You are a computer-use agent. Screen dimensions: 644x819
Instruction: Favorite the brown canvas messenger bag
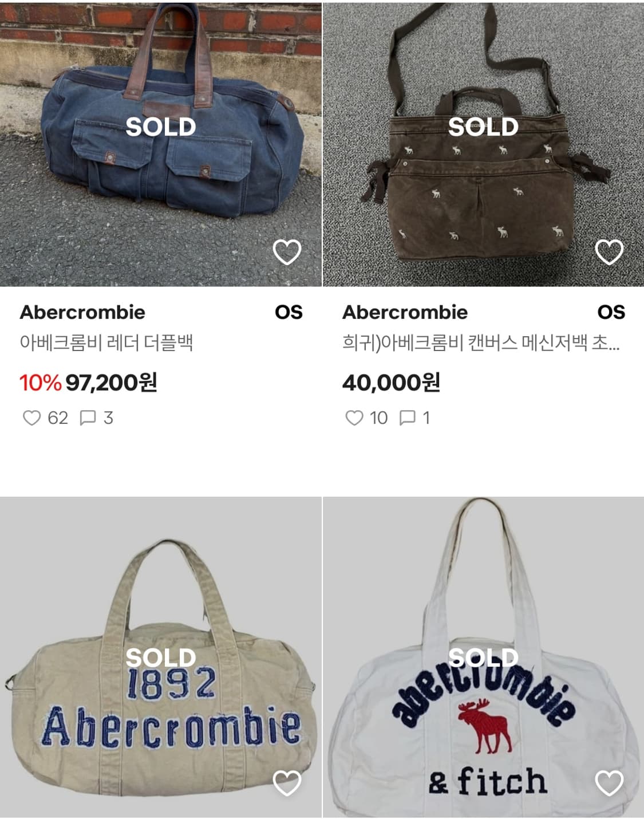609,252
